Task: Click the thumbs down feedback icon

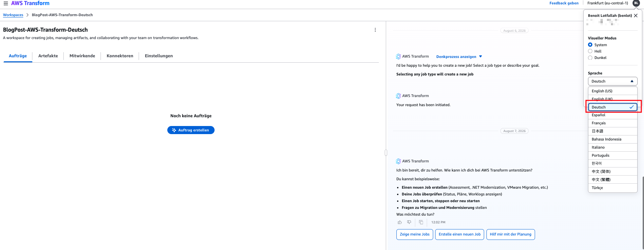Action: 409,222
